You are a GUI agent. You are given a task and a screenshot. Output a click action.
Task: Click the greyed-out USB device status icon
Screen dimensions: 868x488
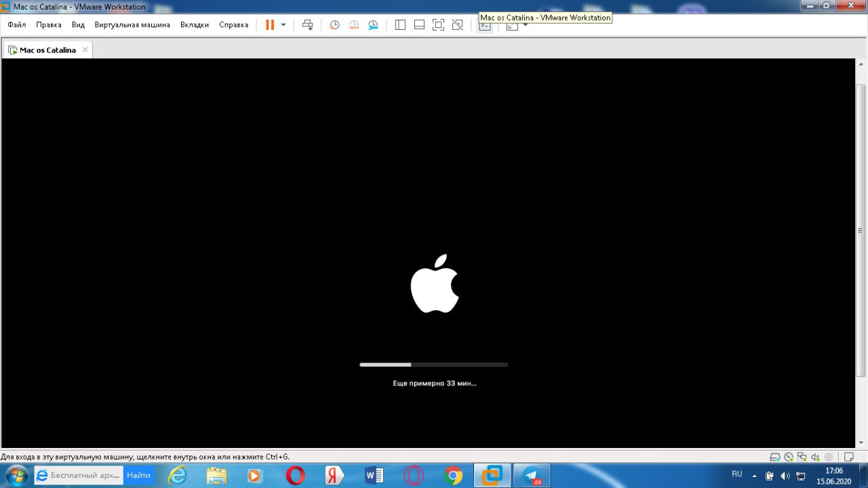pos(828,457)
